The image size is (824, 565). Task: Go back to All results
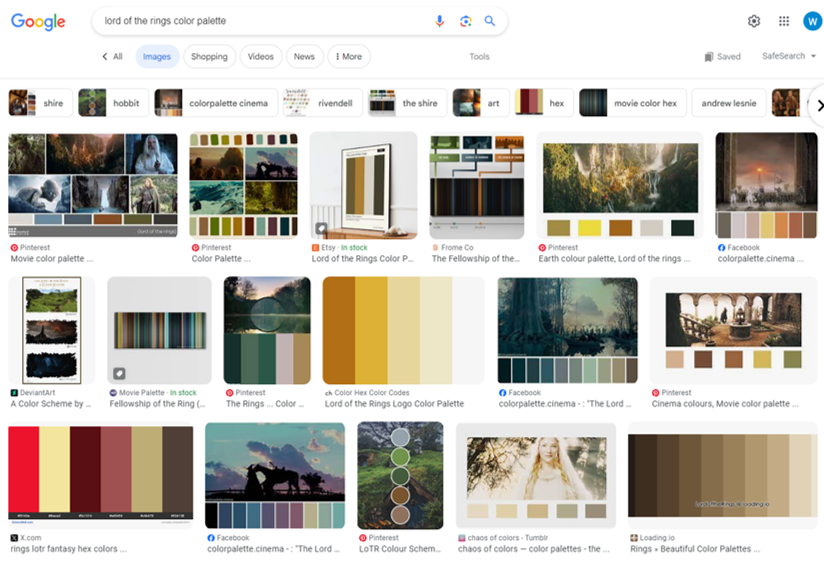point(113,57)
